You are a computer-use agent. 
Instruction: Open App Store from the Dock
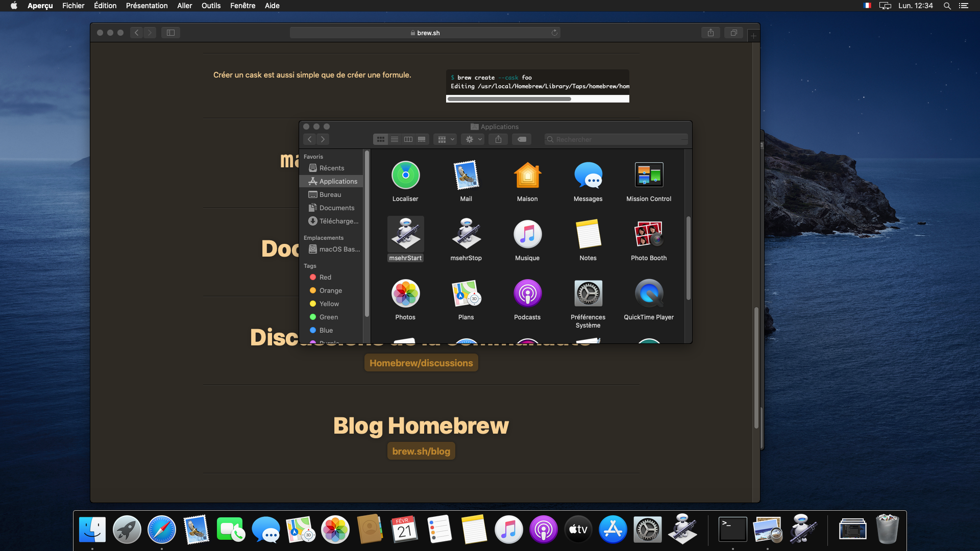click(612, 529)
